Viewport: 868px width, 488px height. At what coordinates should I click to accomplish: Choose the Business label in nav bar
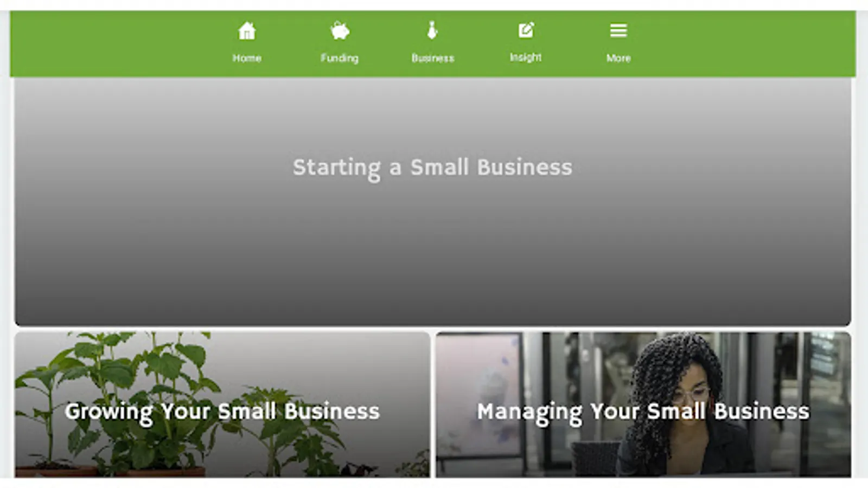point(432,58)
